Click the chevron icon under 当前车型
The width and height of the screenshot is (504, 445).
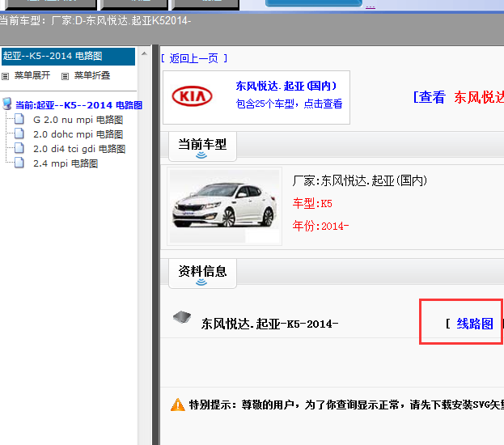pyautogui.click(x=201, y=155)
